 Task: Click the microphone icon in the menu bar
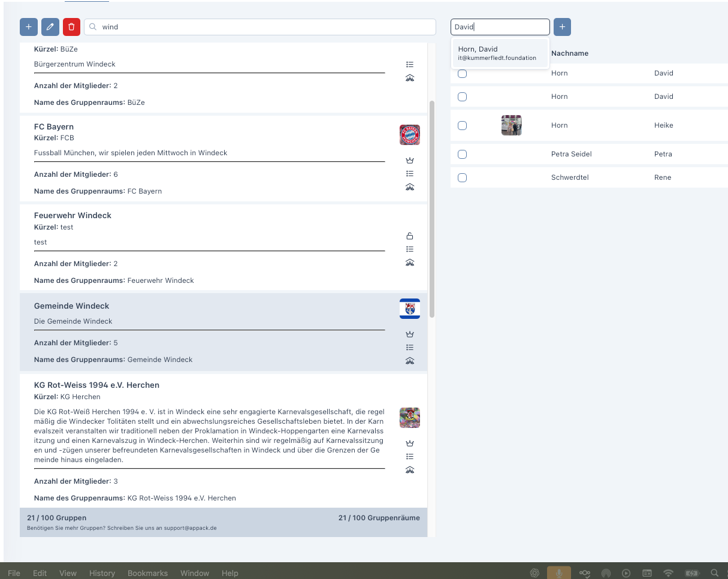point(558,573)
